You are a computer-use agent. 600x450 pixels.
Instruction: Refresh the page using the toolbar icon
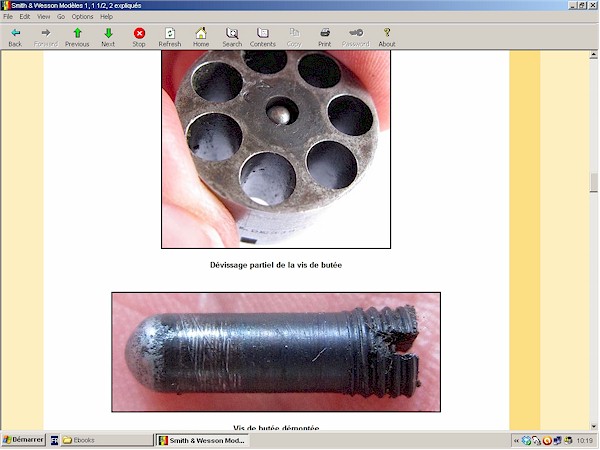coord(170,33)
